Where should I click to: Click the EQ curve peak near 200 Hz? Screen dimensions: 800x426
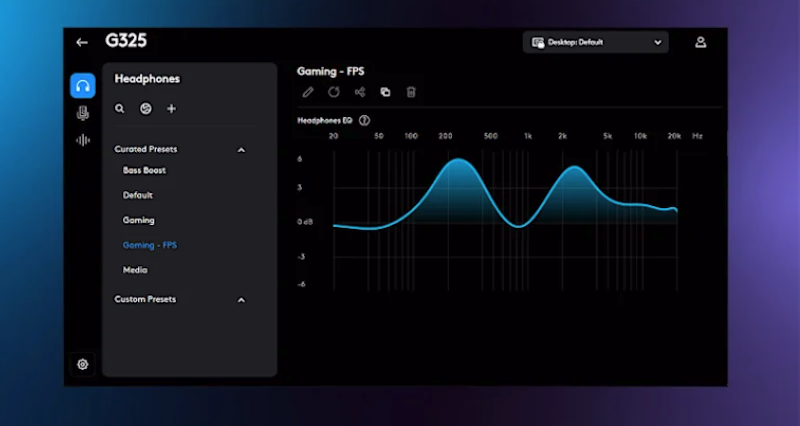(x=459, y=160)
